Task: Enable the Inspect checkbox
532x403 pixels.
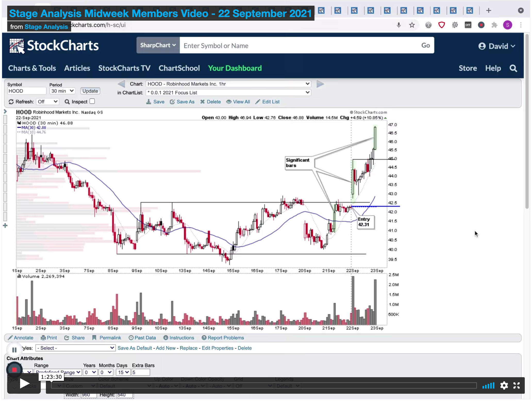Action: pyautogui.click(x=92, y=101)
